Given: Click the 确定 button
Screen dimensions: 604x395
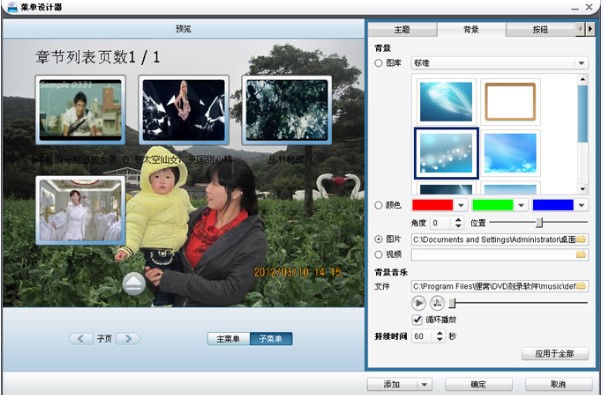Looking at the screenshot, I should tap(478, 384).
